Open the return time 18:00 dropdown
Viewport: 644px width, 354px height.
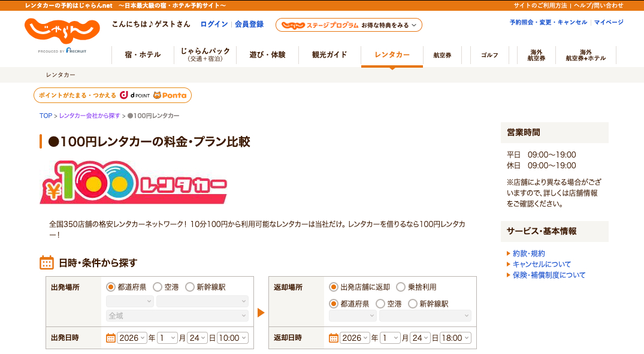coord(455,338)
